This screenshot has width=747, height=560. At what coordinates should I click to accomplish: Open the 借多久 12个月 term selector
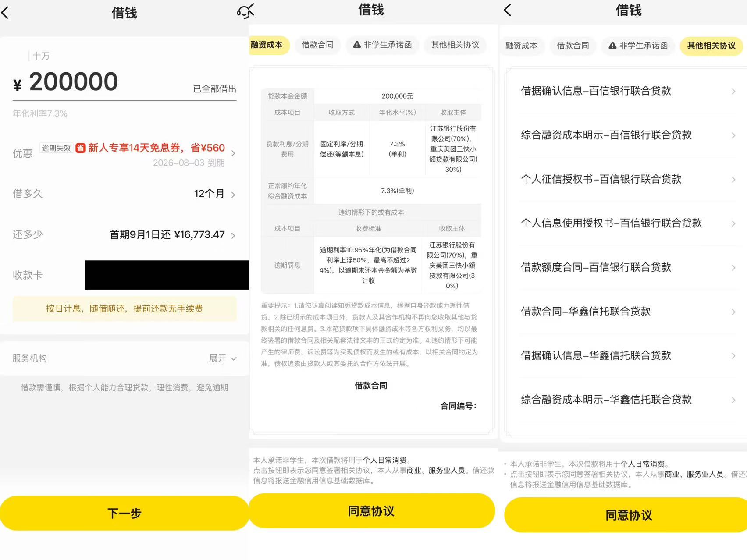click(x=125, y=194)
